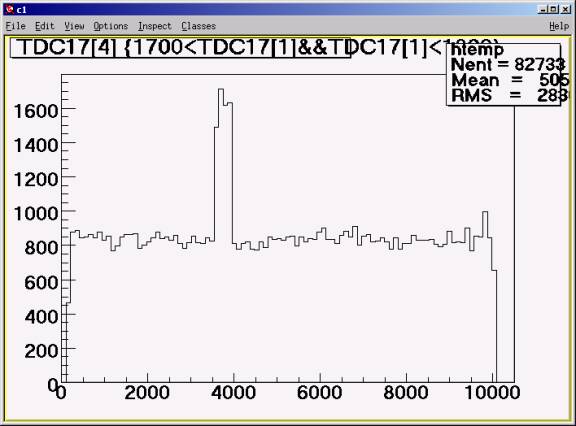Viewport: 576px width, 426px height.
Task: Click the x-axis label 4000
Action: (233, 393)
